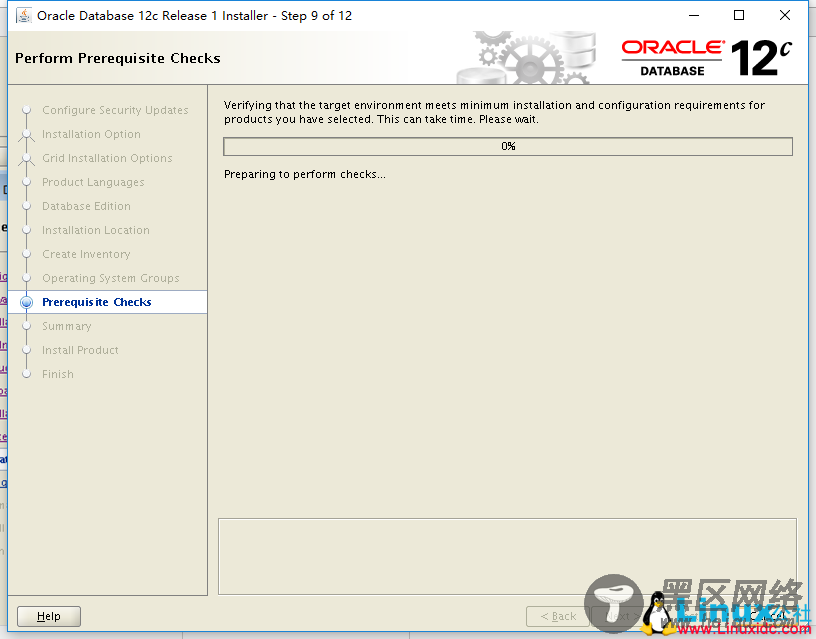Viewport: 816px width, 639px height.
Task: Click the Preparing to perform checks text
Action: tap(305, 174)
